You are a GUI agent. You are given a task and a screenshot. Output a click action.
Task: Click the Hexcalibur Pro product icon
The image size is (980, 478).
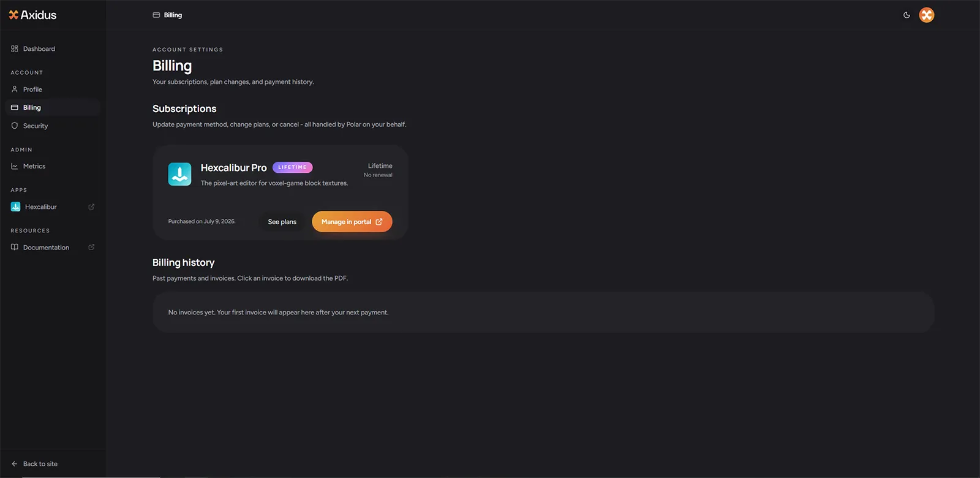pos(179,174)
